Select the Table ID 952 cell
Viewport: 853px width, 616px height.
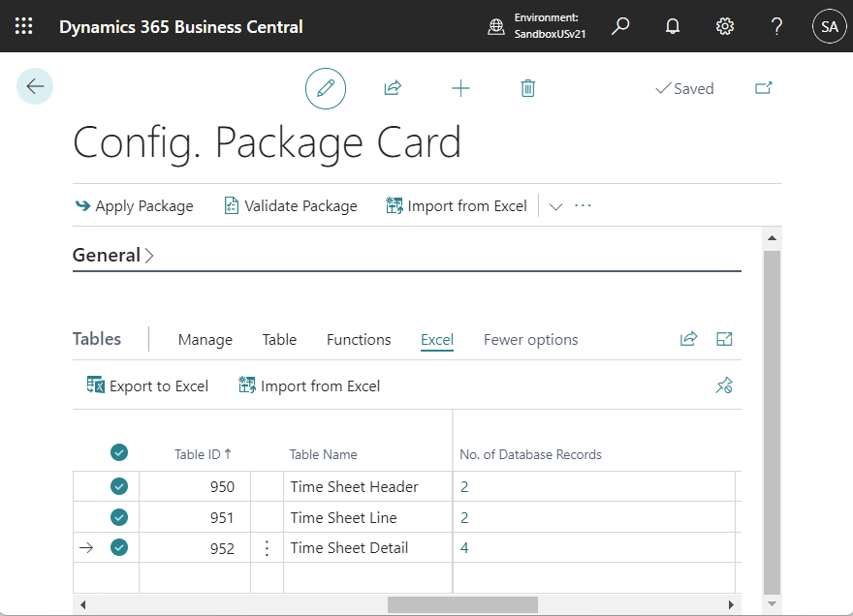195,548
